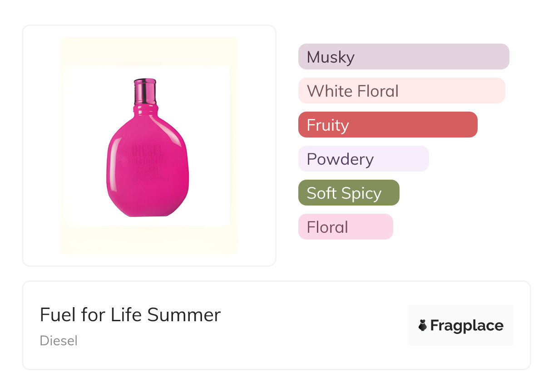Select the White Floral accord bar

(401, 91)
